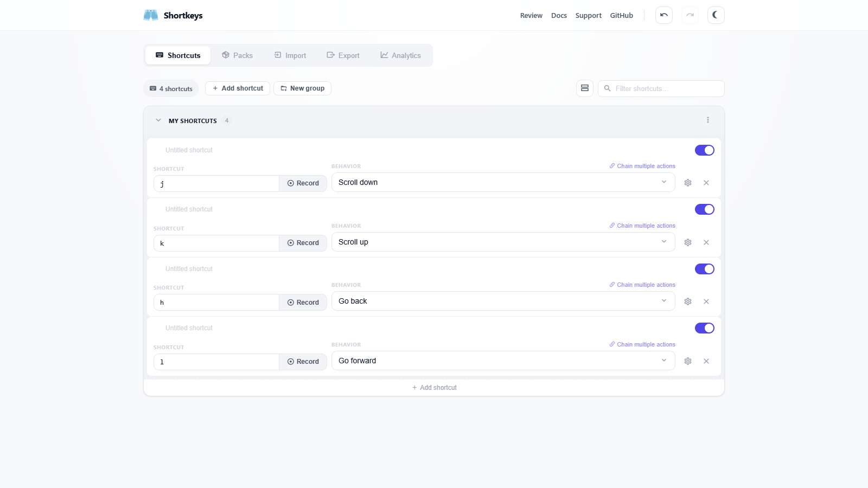
Task: Open the Analytics tab
Action: [x=400, y=55]
